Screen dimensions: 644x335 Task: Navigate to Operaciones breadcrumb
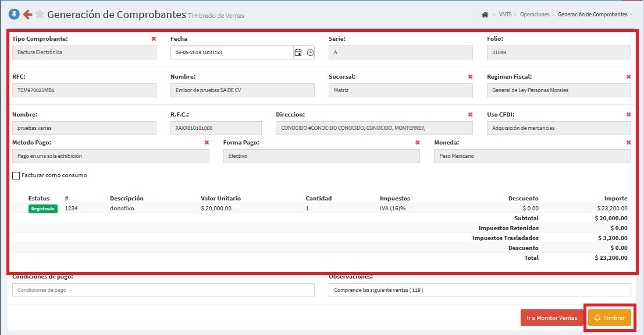(x=534, y=15)
